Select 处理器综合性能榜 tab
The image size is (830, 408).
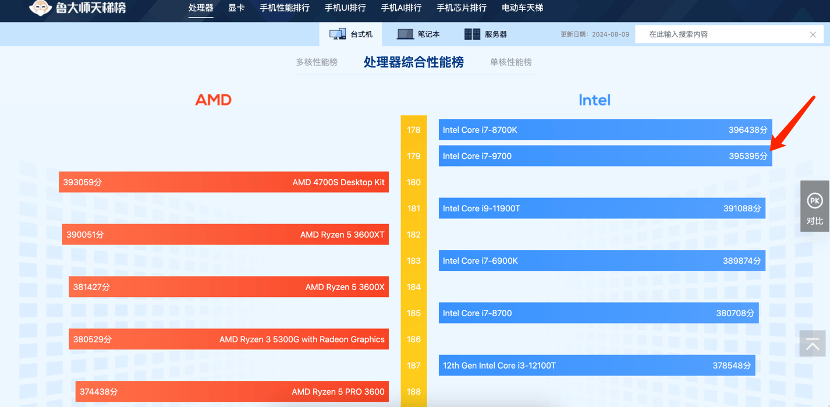(x=413, y=62)
